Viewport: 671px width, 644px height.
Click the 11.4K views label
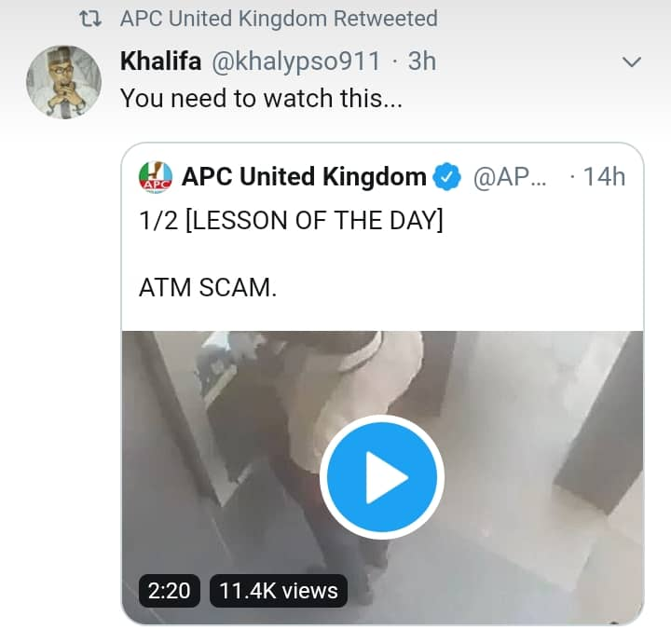pos(278,589)
